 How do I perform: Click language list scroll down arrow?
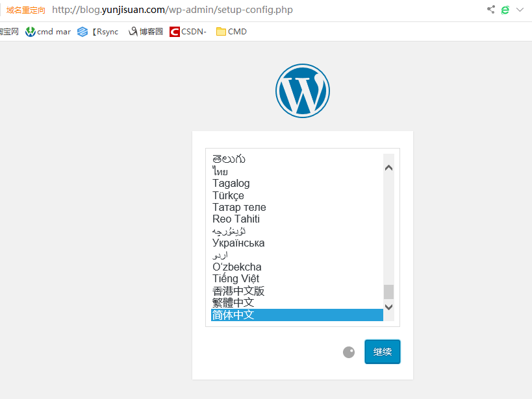click(x=389, y=307)
